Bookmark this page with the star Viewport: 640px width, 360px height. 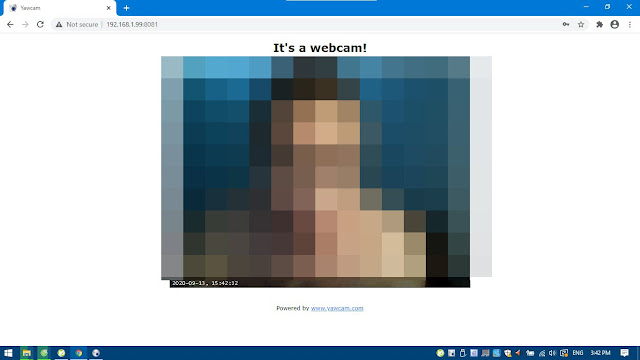coord(581,24)
